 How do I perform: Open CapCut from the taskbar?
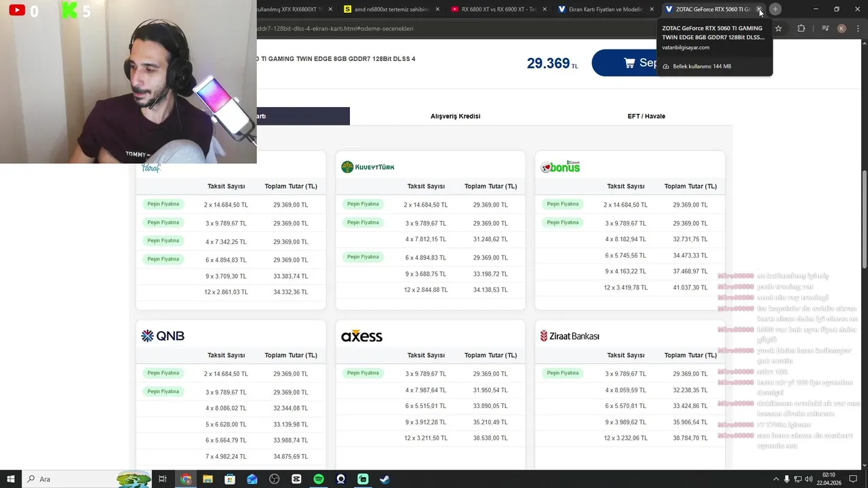click(296, 479)
